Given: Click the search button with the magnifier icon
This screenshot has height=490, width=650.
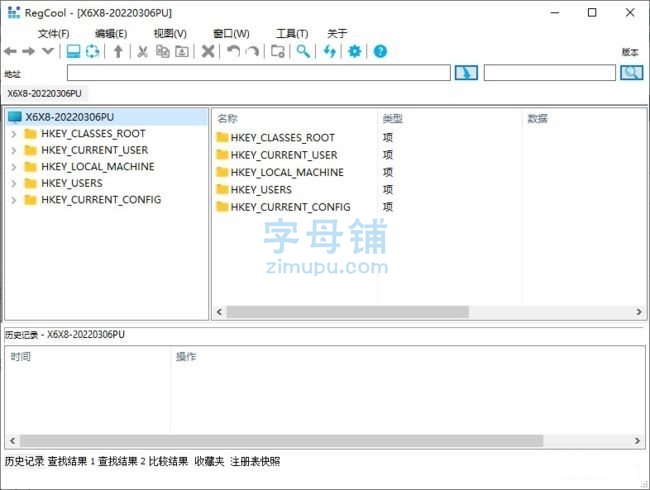Looking at the screenshot, I should pyautogui.click(x=632, y=73).
